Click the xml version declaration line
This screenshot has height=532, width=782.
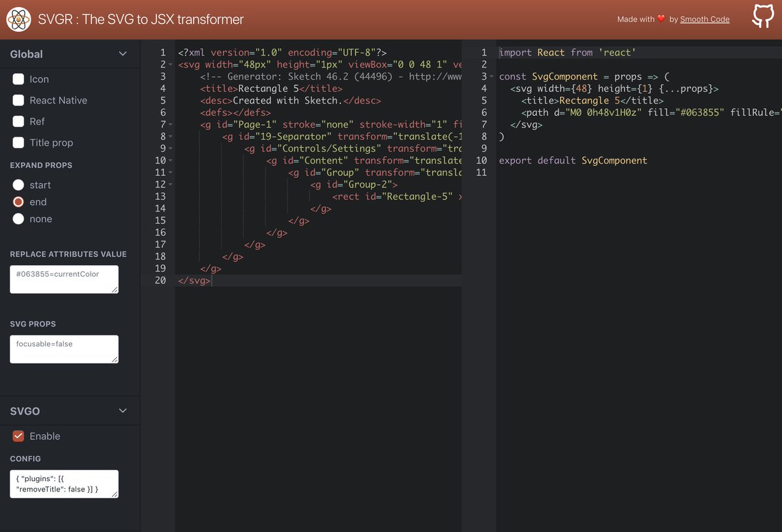(x=283, y=53)
